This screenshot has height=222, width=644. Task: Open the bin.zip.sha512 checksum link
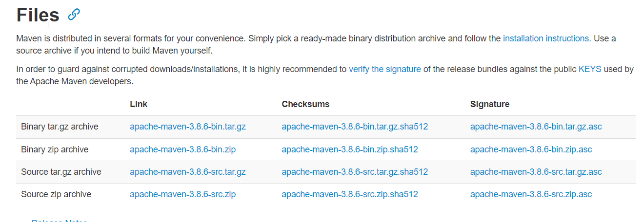click(x=349, y=149)
